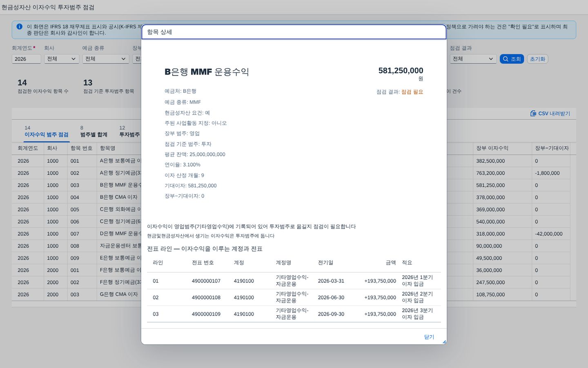Click 점검 기준 범주: 투자 in dialog
Image resolution: width=588 pixels, height=368 pixels.
(188, 144)
